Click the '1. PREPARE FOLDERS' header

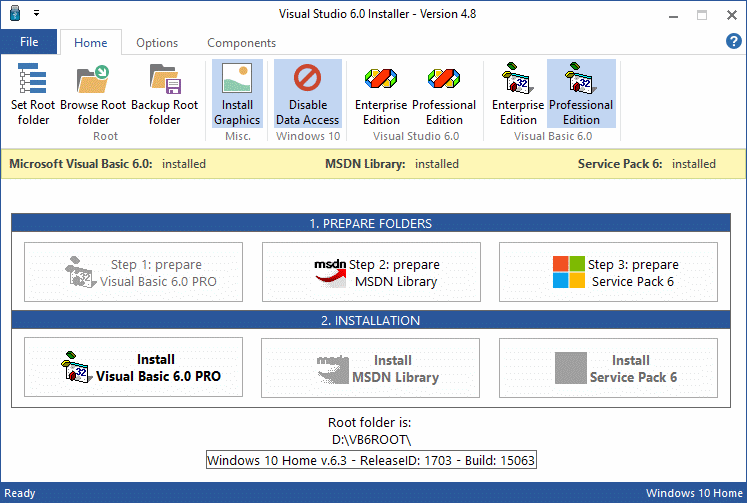tap(371, 223)
